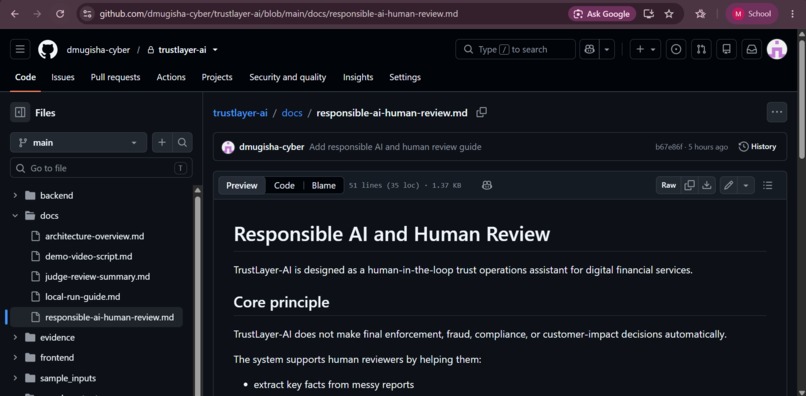Viewport: 806px width, 396px height.
Task: Switch to Code view
Action: click(284, 186)
